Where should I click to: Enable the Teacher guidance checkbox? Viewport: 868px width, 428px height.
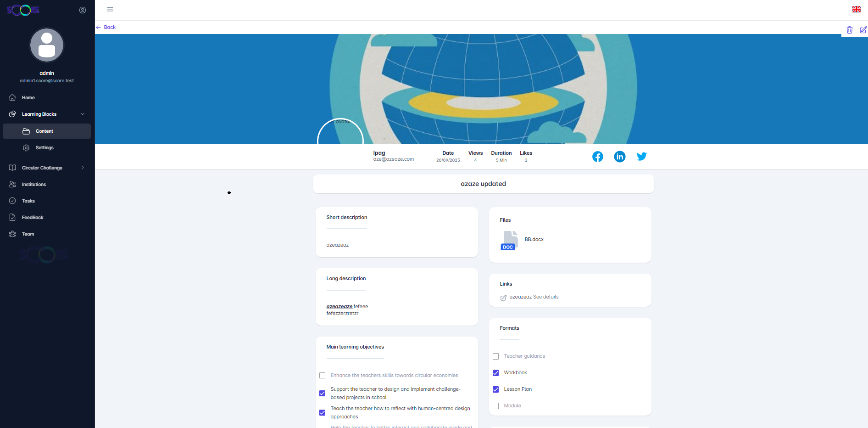(x=495, y=356)
